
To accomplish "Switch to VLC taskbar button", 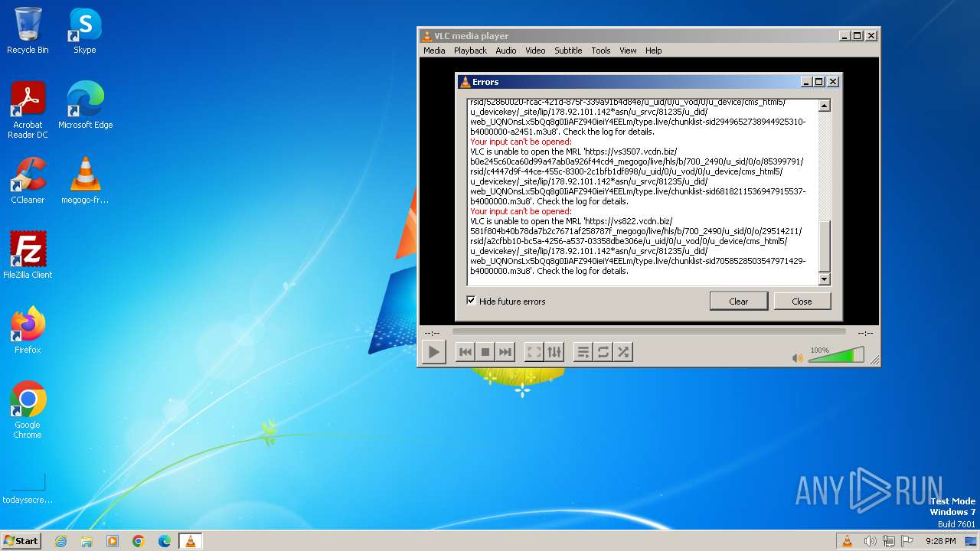I will pyautogui.click(x=190, y=541).
